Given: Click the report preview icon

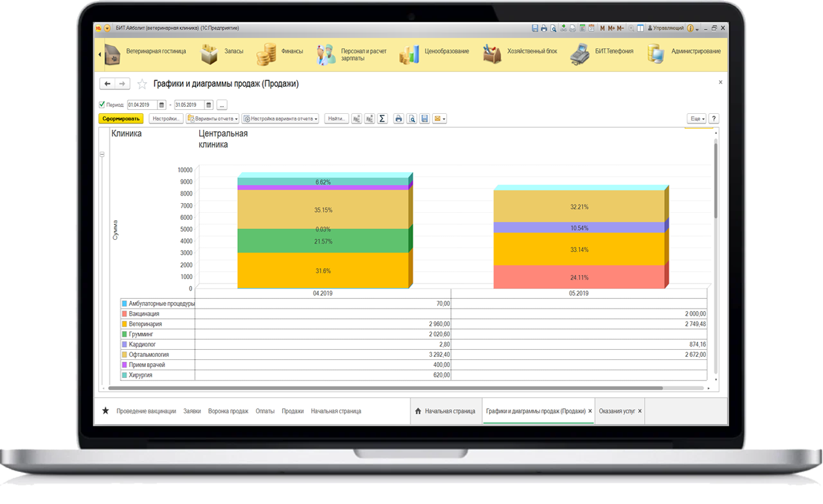Looking at the screenshot, I should (411, 119).
